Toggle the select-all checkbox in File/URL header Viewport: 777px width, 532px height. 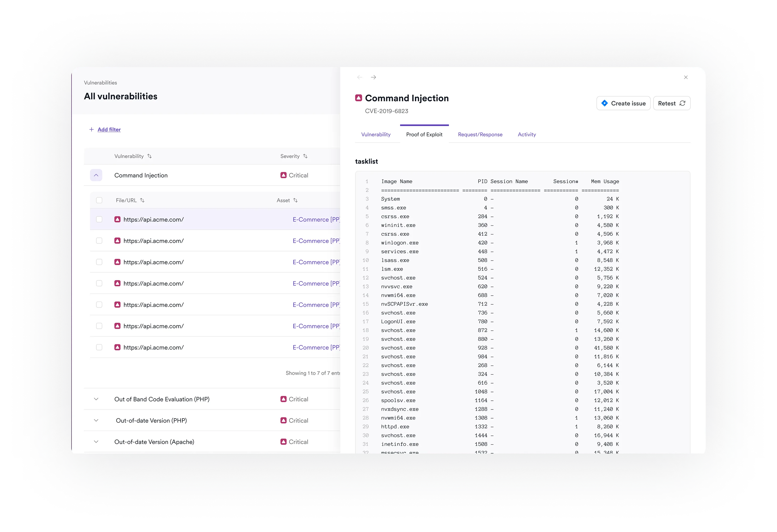click(x=99, y=200)
